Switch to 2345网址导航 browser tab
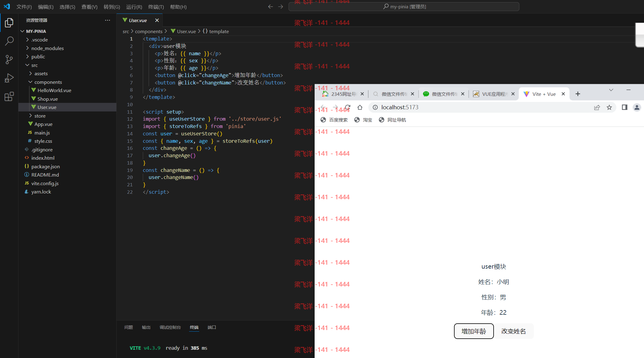Image resolution: width=644 pixels, height=358 pixels. (x=342, y=94)
